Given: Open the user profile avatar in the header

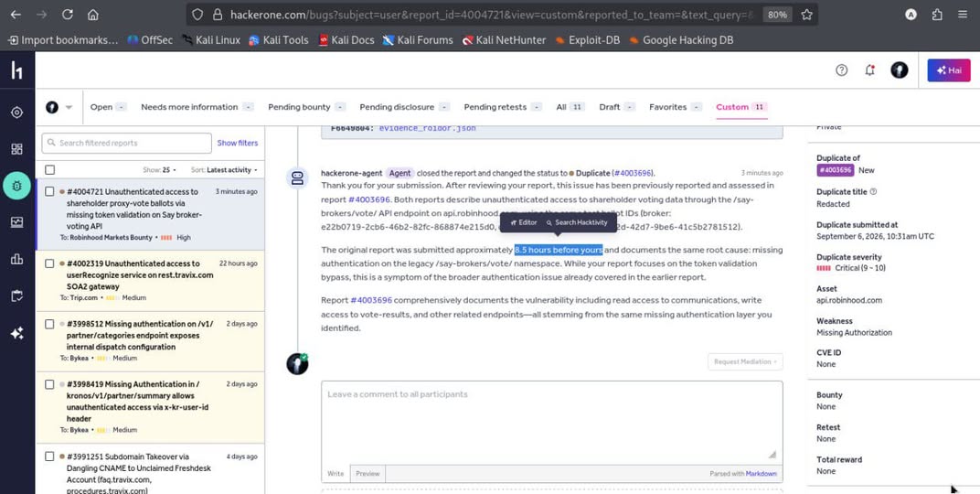Looking at the screenshot, I should (900, 70).
